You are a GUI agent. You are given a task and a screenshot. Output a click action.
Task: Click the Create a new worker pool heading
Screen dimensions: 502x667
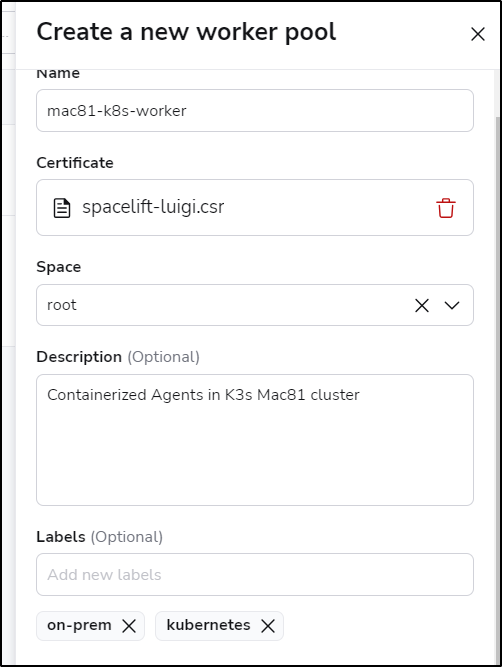[x=186, y=32]
